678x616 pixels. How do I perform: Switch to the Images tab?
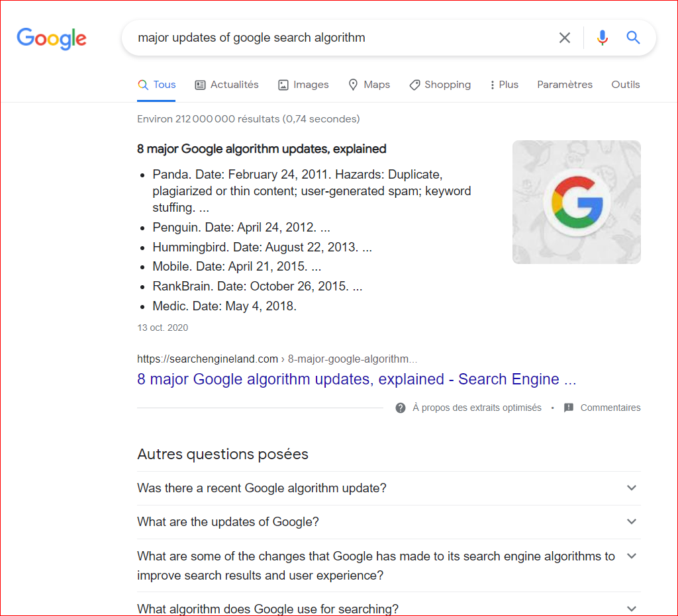point(303,85)
